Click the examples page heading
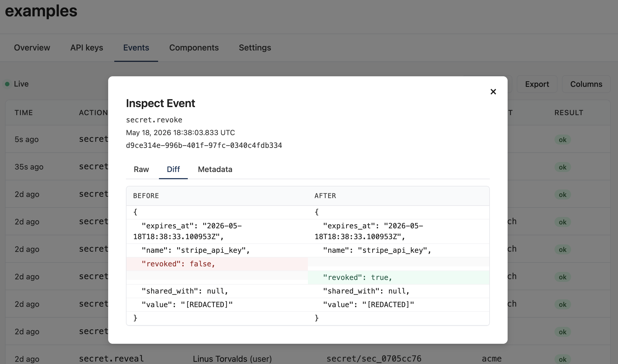 pyautogui.click(x=41, y=11)
